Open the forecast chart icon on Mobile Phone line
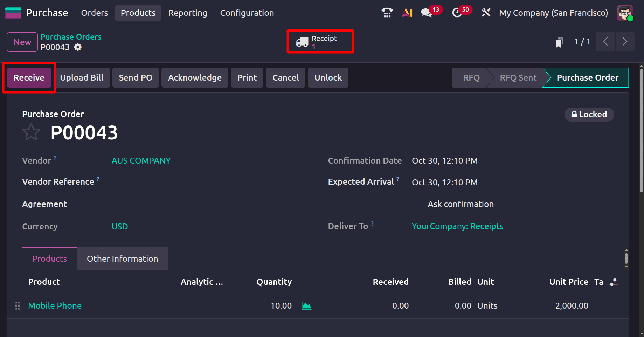 tap(306, 305)
